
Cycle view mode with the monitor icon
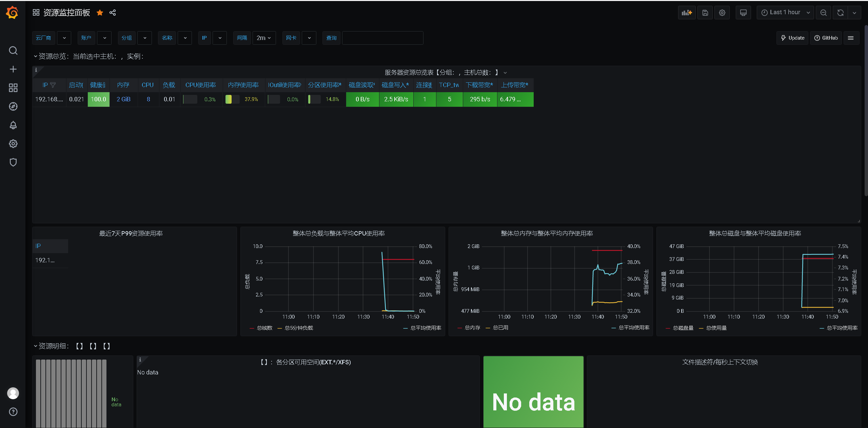pyautogui.click(x=743, y=13)
